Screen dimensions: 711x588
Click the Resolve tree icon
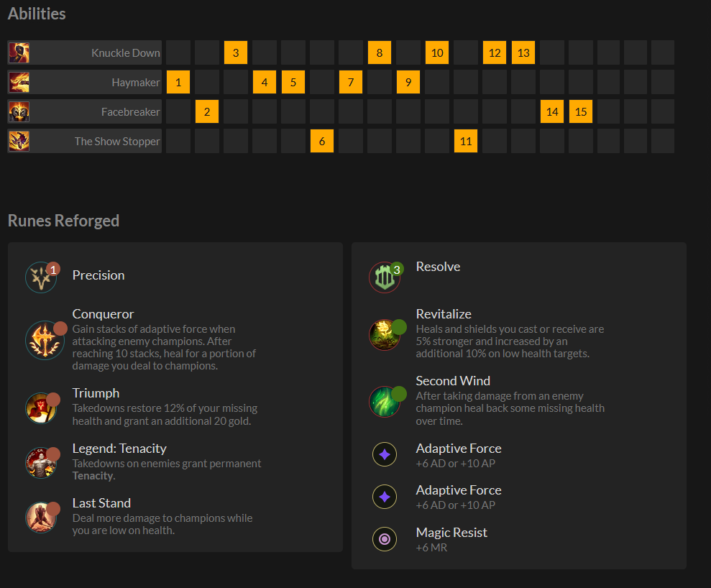coord(385,277)
